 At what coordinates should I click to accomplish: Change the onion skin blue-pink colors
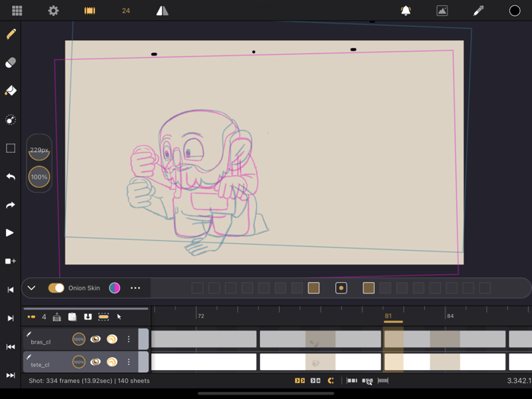(x=115, y=288)
